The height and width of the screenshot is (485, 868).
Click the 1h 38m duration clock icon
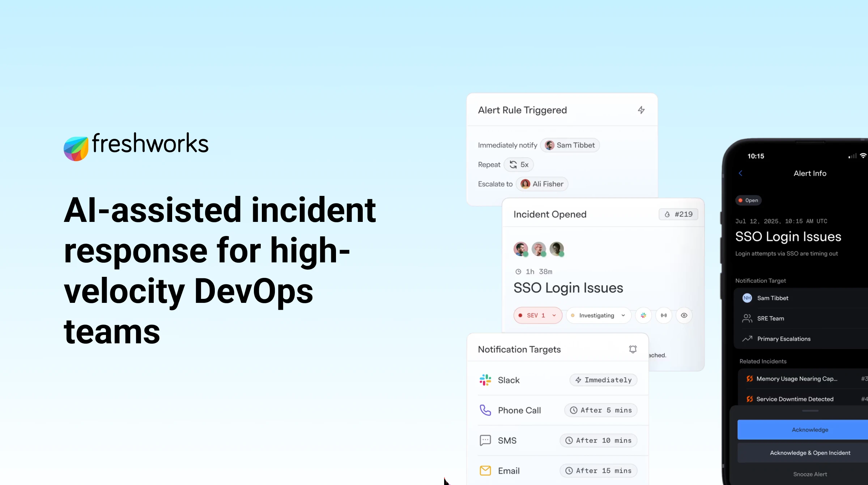click(518, 272)
